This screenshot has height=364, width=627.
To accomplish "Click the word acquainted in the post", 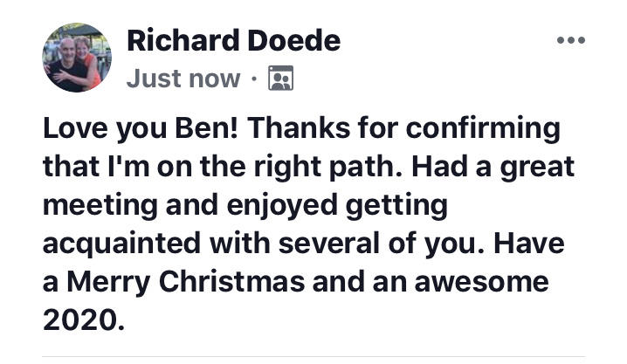I will [121, 244].
